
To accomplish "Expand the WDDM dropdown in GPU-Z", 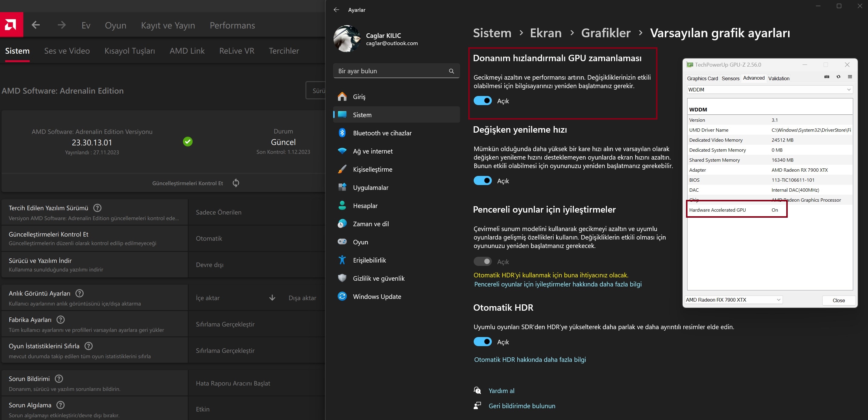I will [770, 90].
